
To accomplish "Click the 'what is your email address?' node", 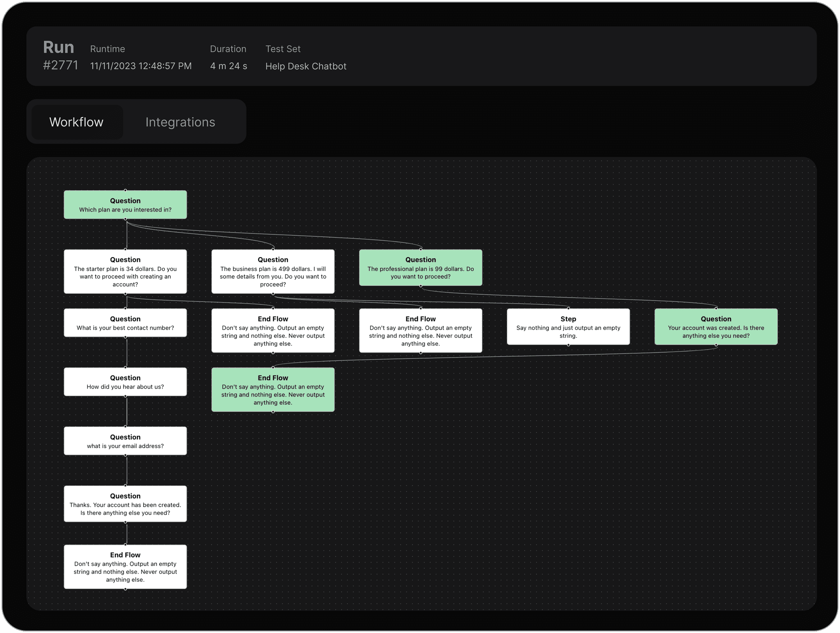I will pyautogui.click(x=125, y=441).
